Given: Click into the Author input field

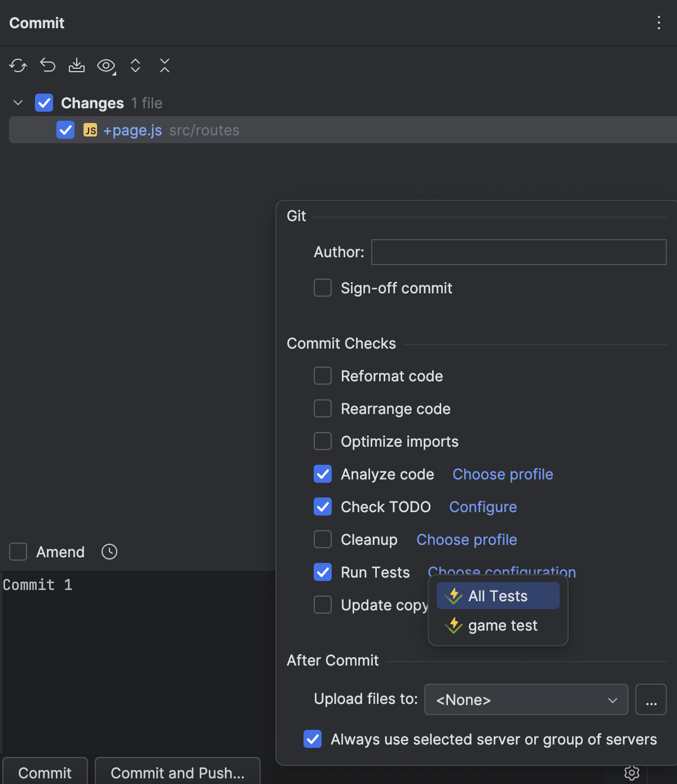Looking at the screenshot, I should tap(518, 252).
